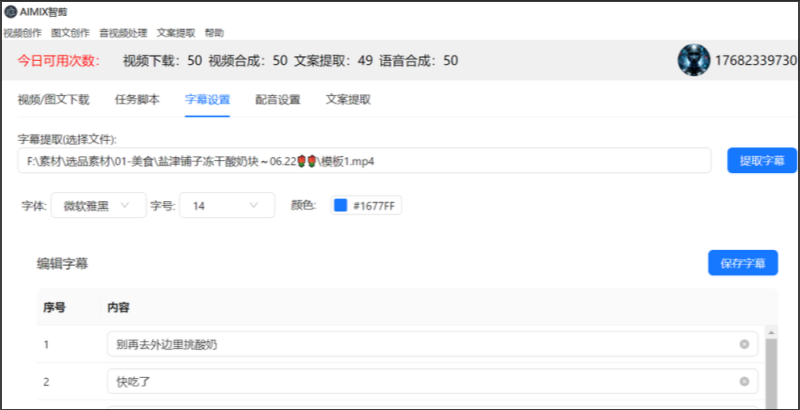Switch to the 文案提取 tab
The width and height of the screenshot is (800, 410).
(348, 100)
